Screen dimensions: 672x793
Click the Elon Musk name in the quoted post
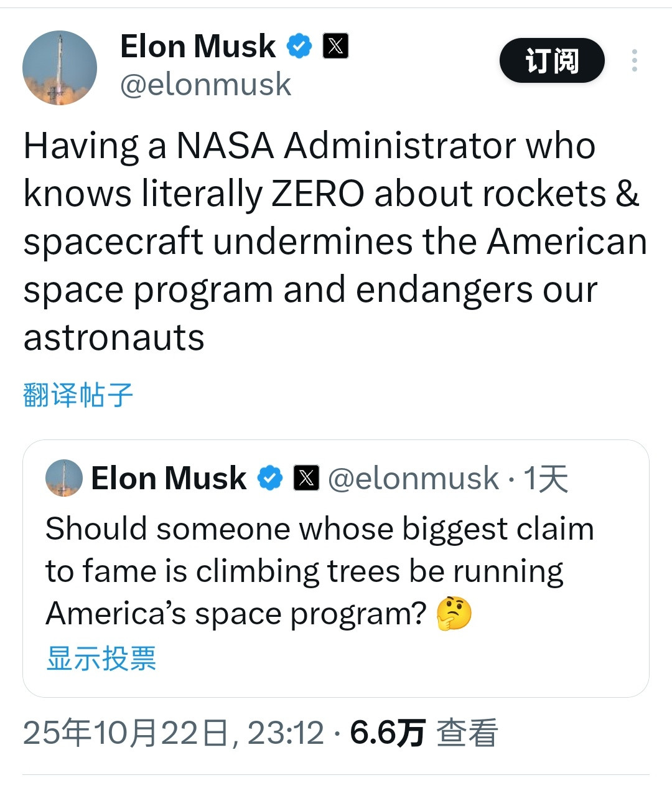point(169,478)
